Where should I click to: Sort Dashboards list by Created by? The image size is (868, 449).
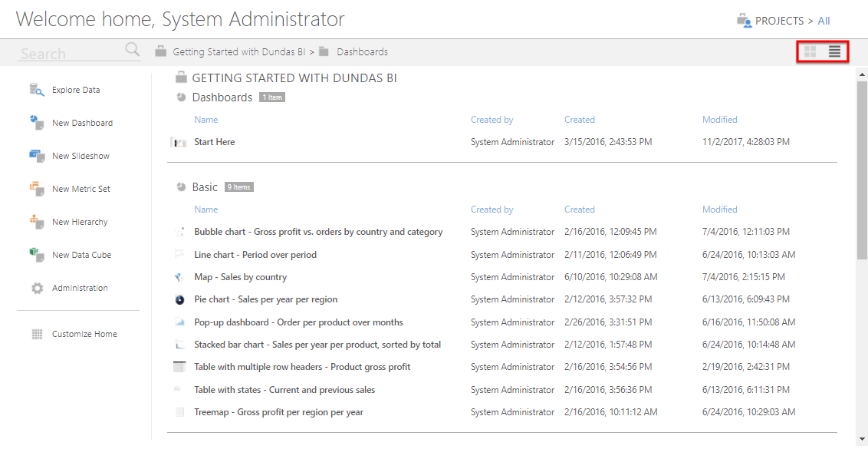[492, 120]
